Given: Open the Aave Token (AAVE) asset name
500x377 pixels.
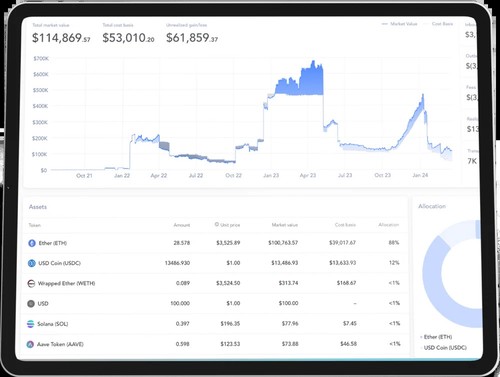Looking at the screenshot, I should [x=60, y=344].
